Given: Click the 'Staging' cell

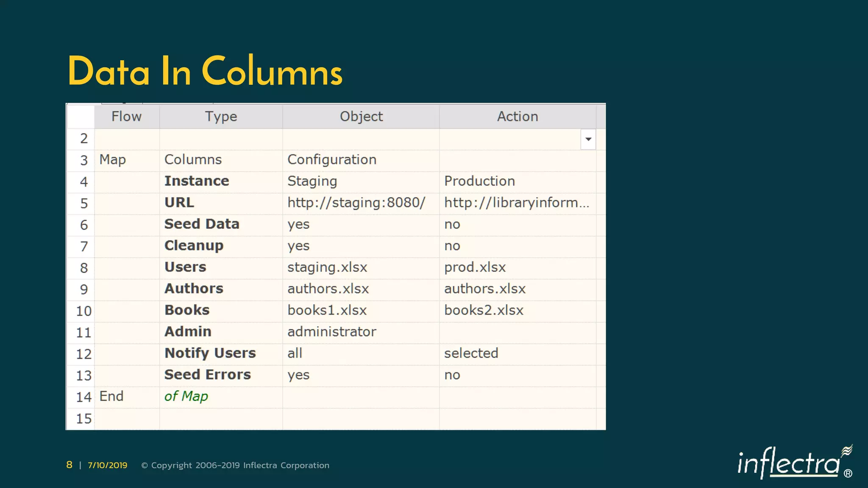Looking at the screenshot, I should [361, 182].
